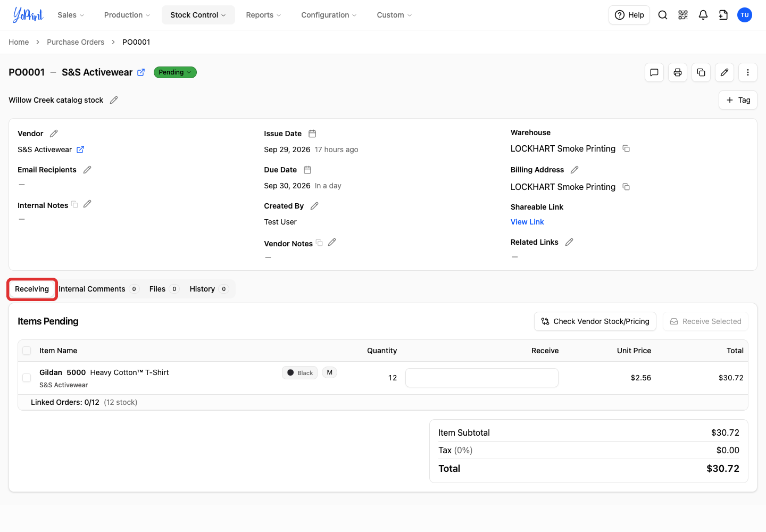Copy the Warehouse address
The width and height of the screenshot is (766, 532).
[x=626, y=148]
